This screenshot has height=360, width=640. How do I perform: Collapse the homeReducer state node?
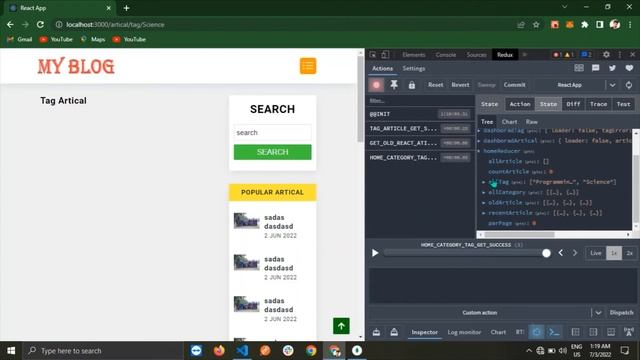coord(480,151)
